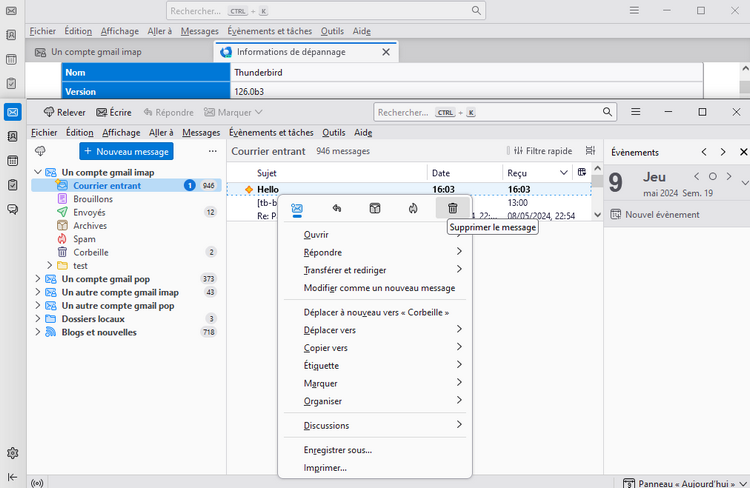Click the "Relever" get messages button
The width and height of the screenshot is (750, 488).
tap(63, 112)
